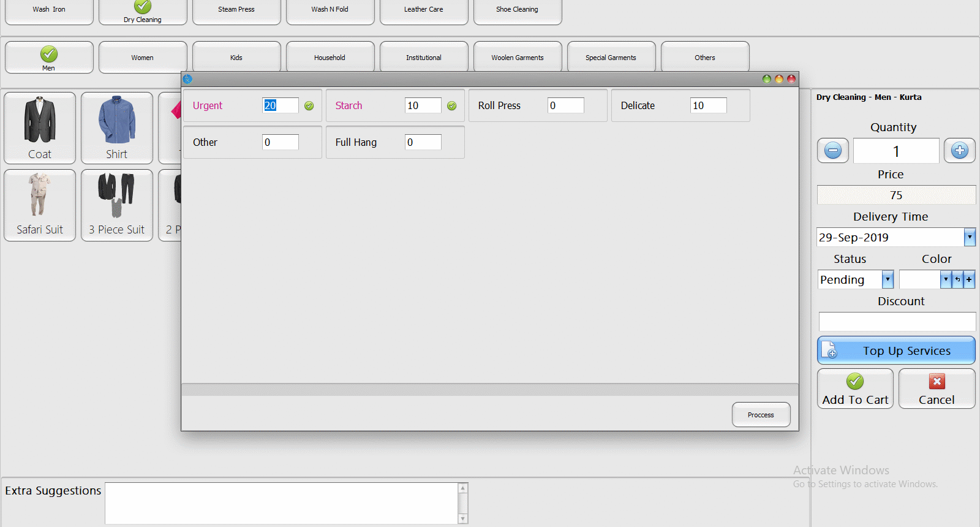The image size is (980, 527).
Task: Open the Color dropdown arrow
Action: (946, 279)
